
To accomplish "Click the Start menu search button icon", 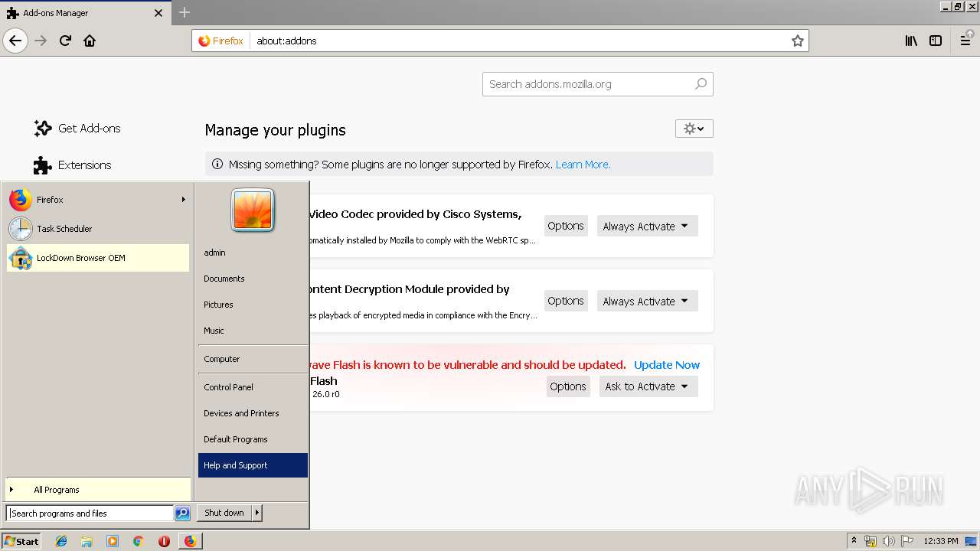I will (182, 514).
